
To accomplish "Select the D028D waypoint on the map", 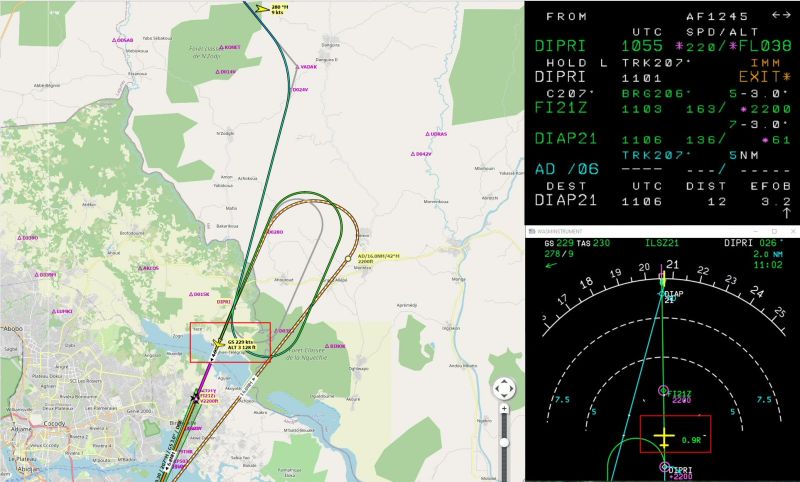I will [x=275, y=232].
